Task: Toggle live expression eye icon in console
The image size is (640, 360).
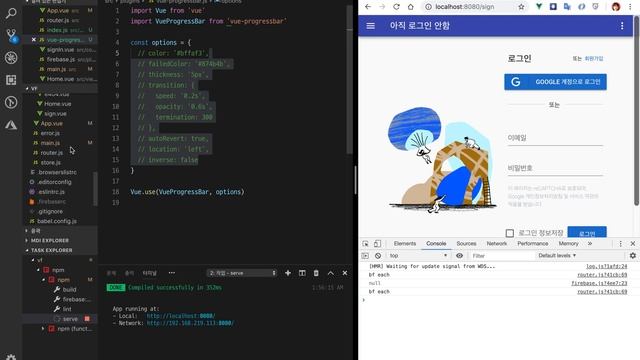Action: point(460,256)
